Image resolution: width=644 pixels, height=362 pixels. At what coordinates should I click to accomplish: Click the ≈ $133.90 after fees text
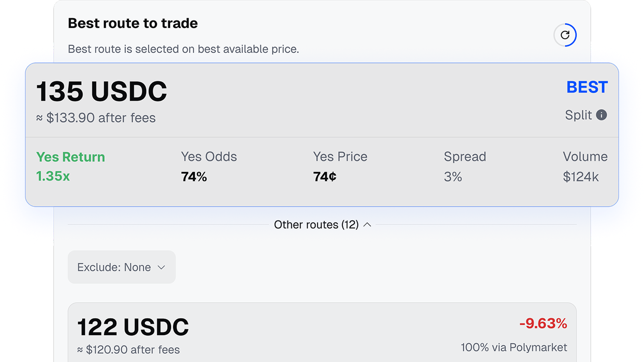point(96,118)
